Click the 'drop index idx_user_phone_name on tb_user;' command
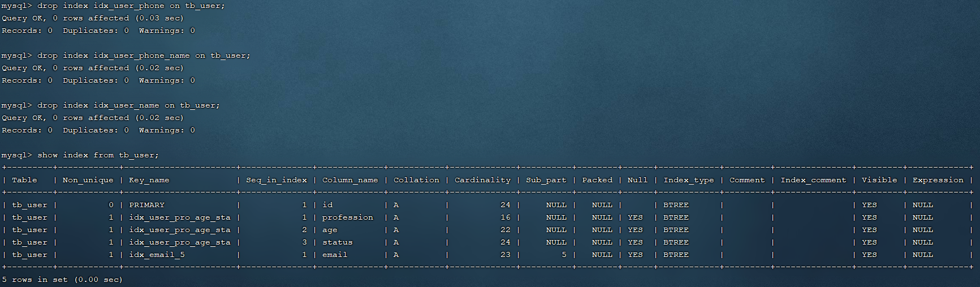The image size is (980, 287). tap(144, 55)
